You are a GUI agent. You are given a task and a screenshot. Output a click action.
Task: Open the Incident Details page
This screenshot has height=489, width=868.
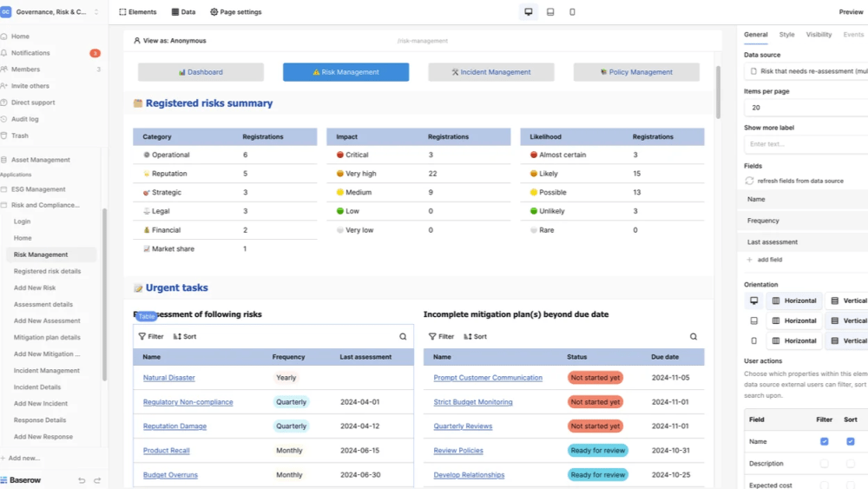37,387
